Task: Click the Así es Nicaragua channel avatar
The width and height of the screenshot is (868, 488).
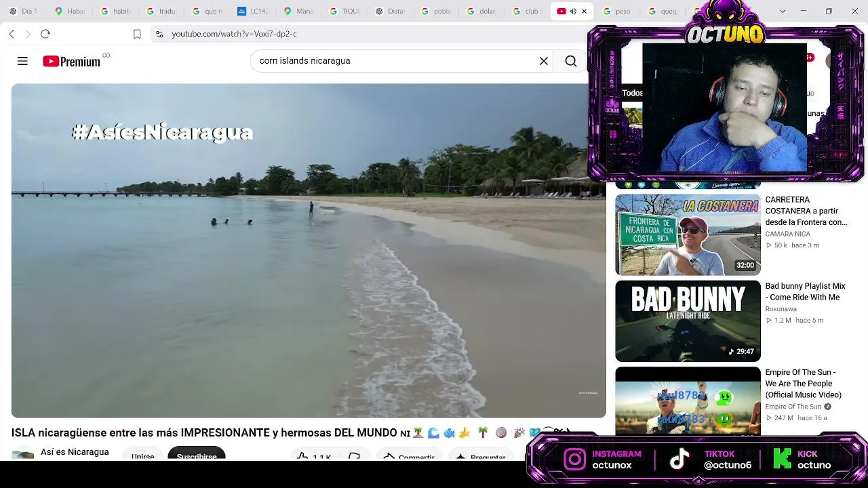Action: 22,454
